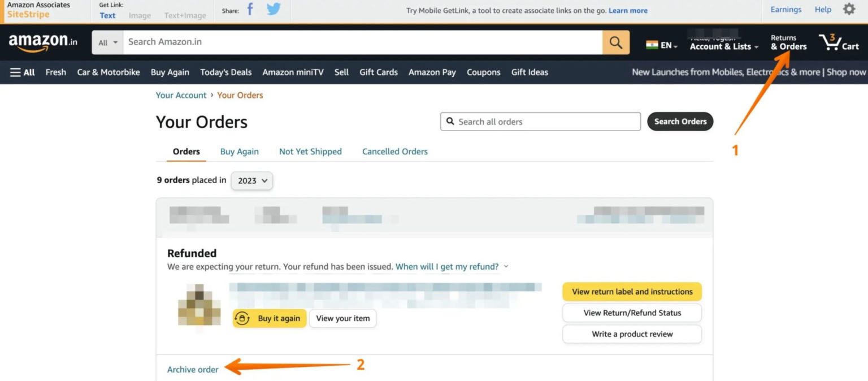Click the Buy it again lock icon button
This screenshot has height=381, width=868.
coord(243,318)
